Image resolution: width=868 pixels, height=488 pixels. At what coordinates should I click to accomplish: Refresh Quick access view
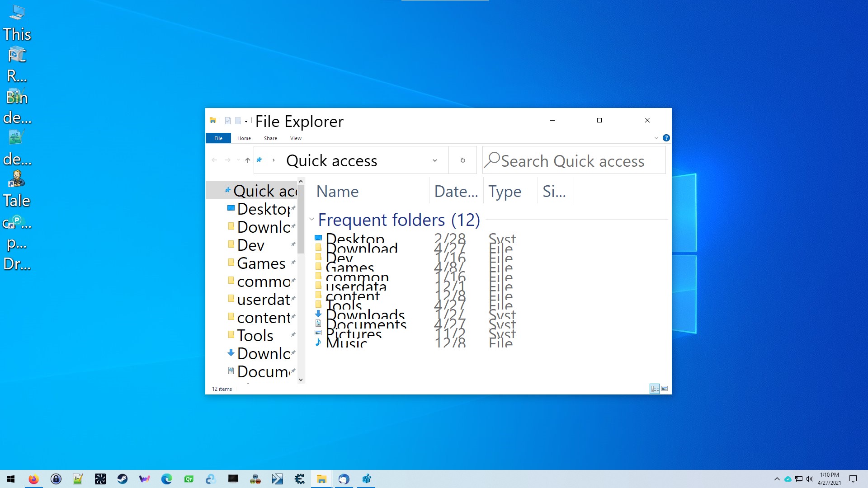pyautogui.click(x=462, y=160)
